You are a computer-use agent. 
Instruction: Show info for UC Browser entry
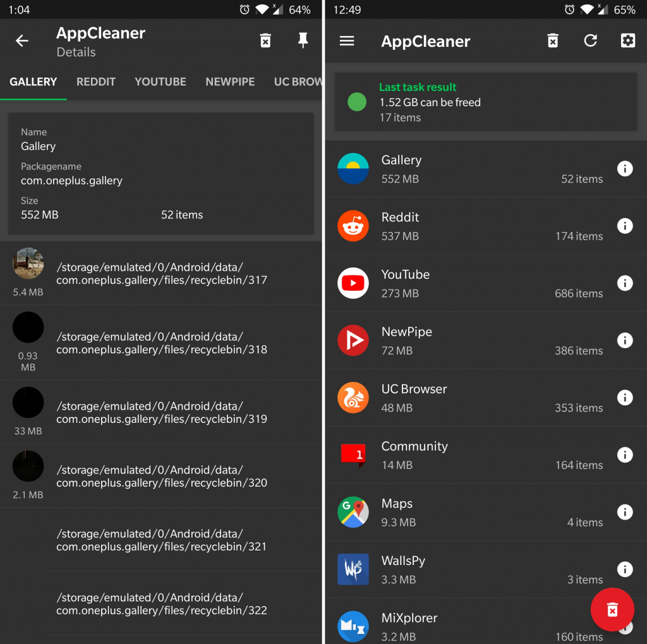point(625,398)
